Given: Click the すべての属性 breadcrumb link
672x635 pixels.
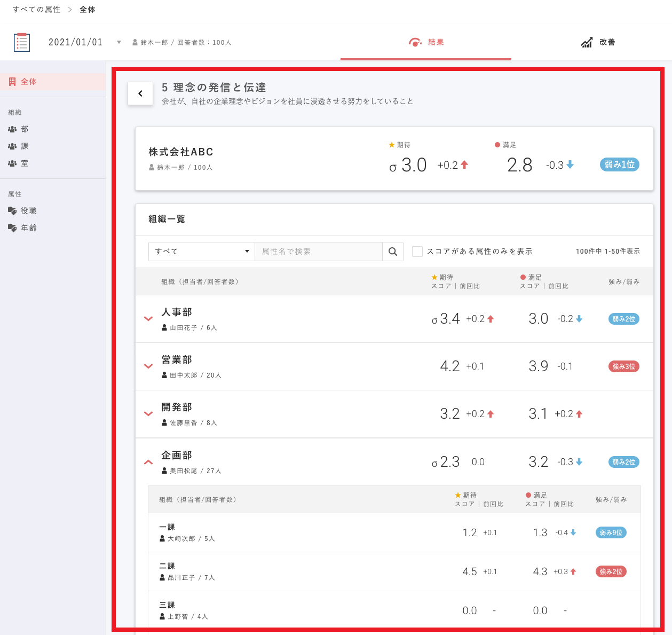Looking at the screenshot, I should 36,10.
